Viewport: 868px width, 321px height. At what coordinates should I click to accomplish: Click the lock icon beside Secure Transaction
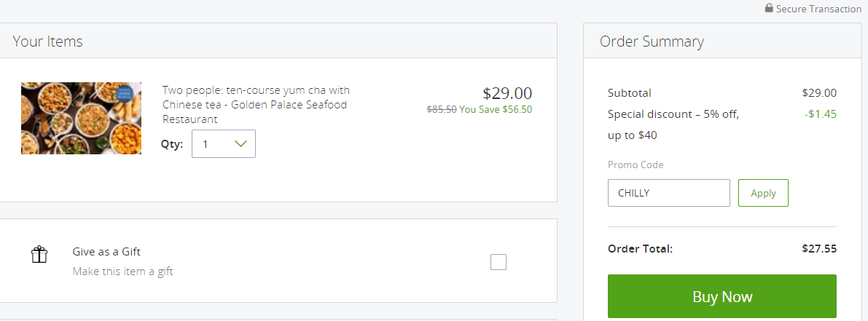769,9
